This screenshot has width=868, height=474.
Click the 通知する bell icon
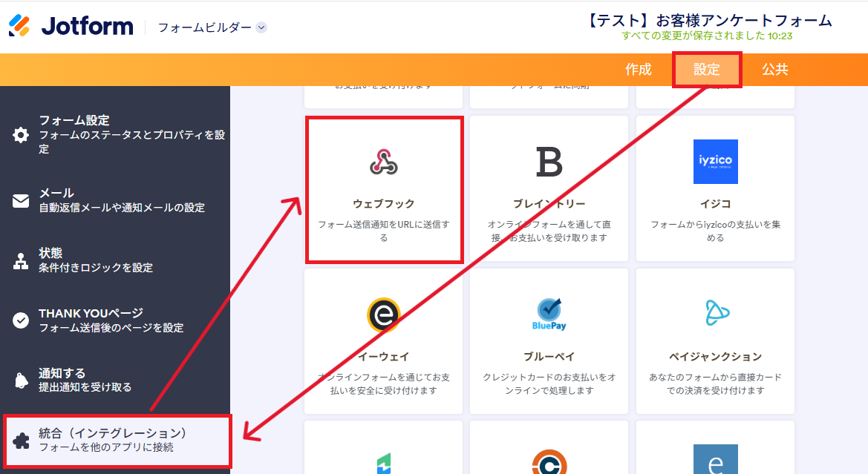(21, 381)
